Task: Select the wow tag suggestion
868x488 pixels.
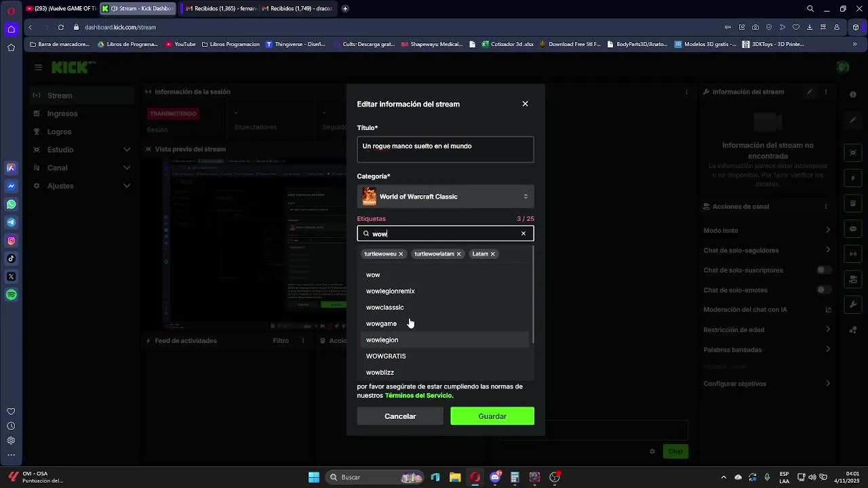Action: pos(444,275)
